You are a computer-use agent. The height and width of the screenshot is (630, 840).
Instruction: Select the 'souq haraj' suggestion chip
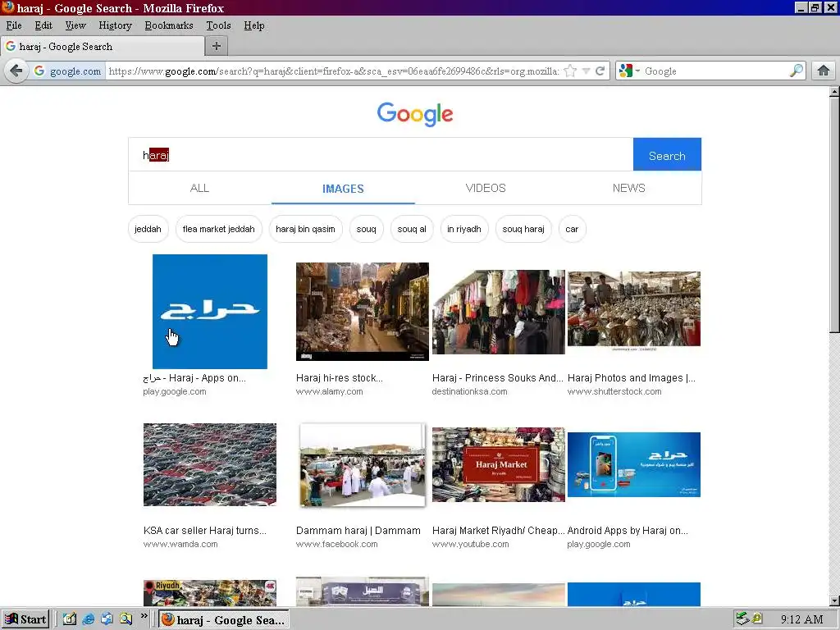coord(523,229)
